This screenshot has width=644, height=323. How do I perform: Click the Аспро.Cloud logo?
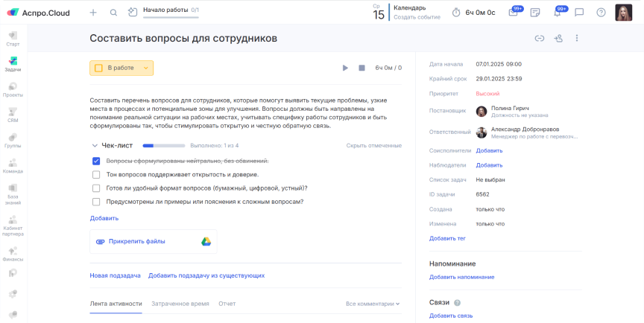[38, 13]
